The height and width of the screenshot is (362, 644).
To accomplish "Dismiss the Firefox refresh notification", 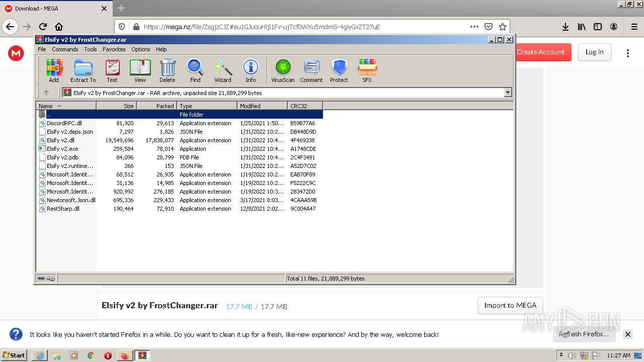I will pyautogui.click(x=627, y=334).
